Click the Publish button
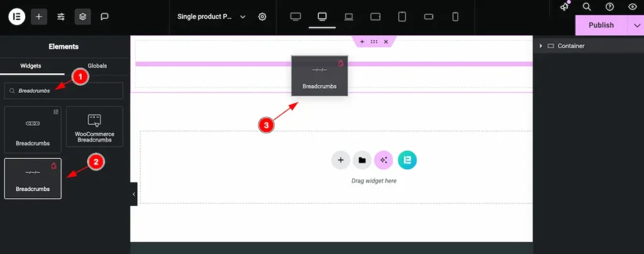Screen dimensions: 644x254 click(601, 25)
